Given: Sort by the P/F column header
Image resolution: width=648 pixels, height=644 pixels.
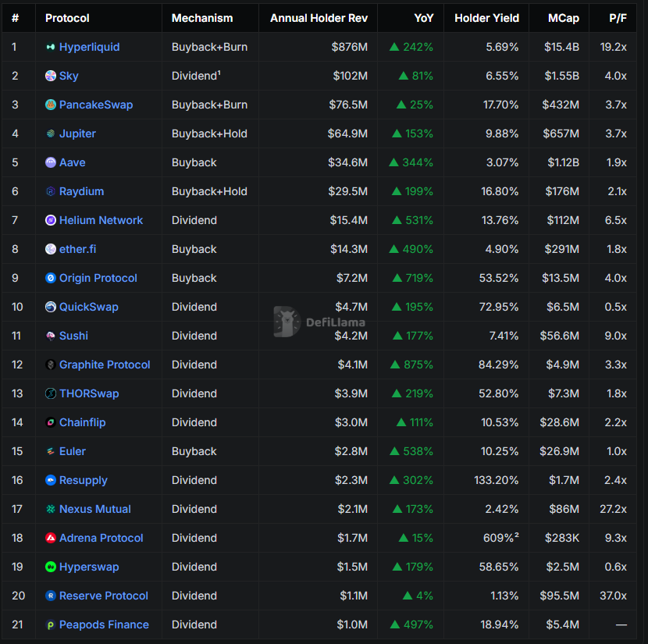Looking at the screenshot, I should (618, 18).
